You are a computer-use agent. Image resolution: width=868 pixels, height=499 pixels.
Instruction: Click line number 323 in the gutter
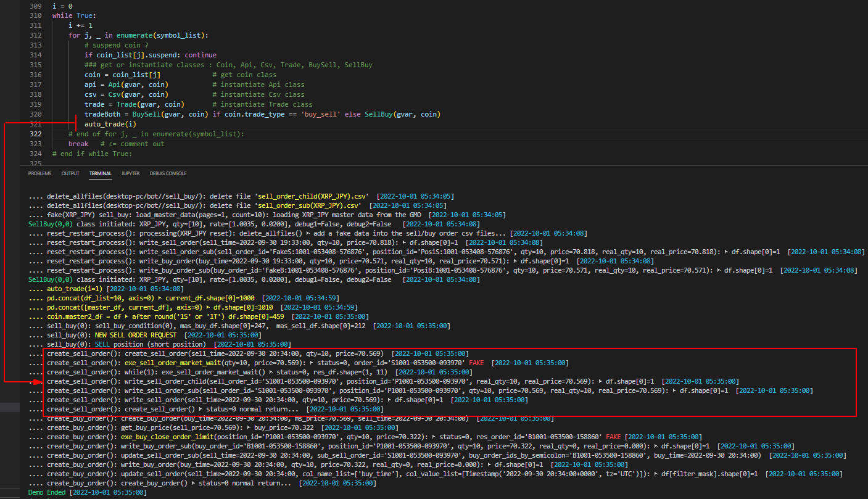(36, 144)
